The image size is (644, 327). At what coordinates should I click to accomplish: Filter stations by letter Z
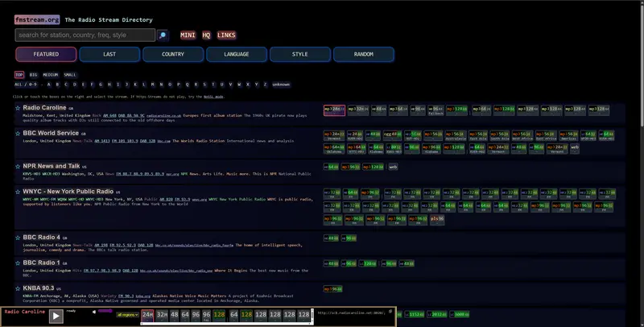266,85
